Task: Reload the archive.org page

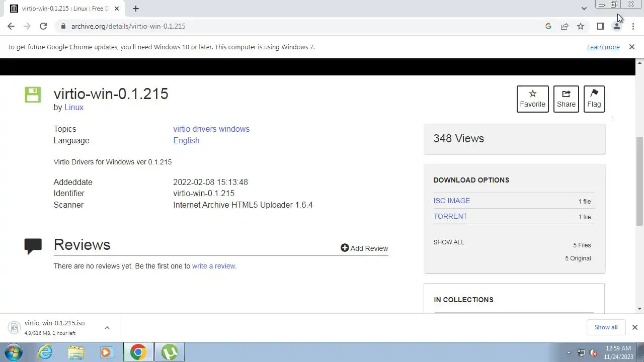Action: pyautogui.click(x=43, y=26)
